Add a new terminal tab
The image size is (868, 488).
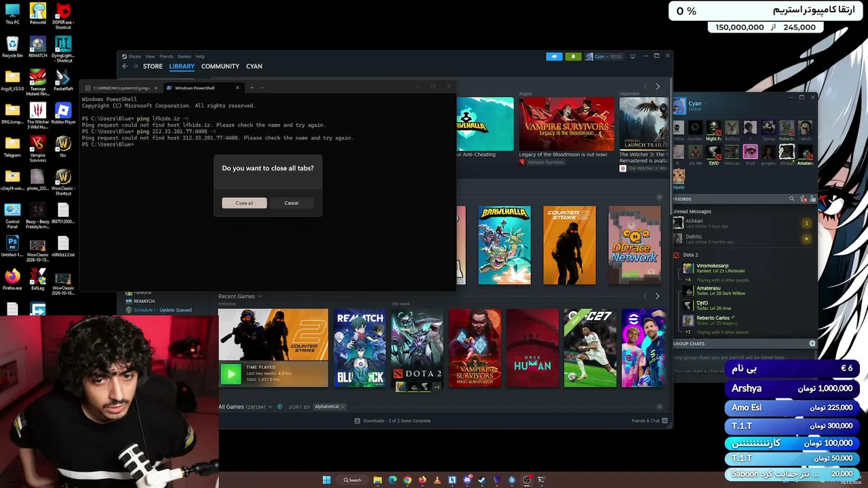(252, 87)
